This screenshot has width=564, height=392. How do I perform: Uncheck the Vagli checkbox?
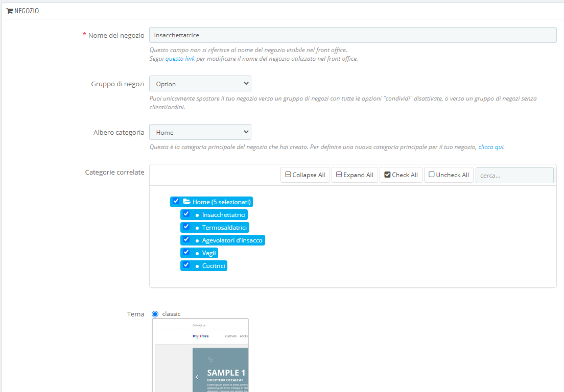(186, 252)
